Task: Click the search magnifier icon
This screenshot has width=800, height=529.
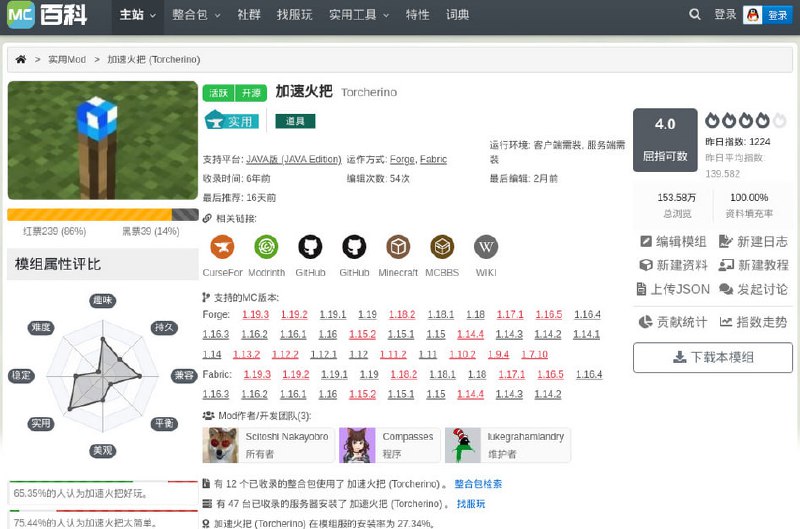Action: click(x=694, y=14)
